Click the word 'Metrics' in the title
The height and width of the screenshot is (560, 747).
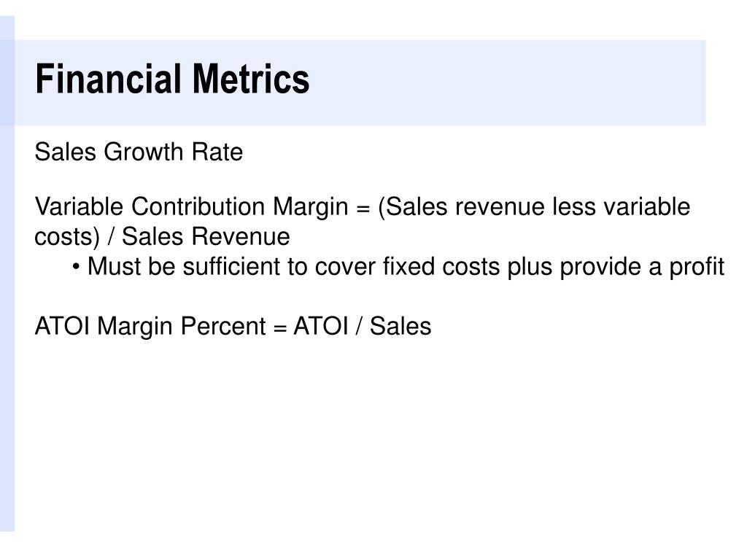point(251,79)
